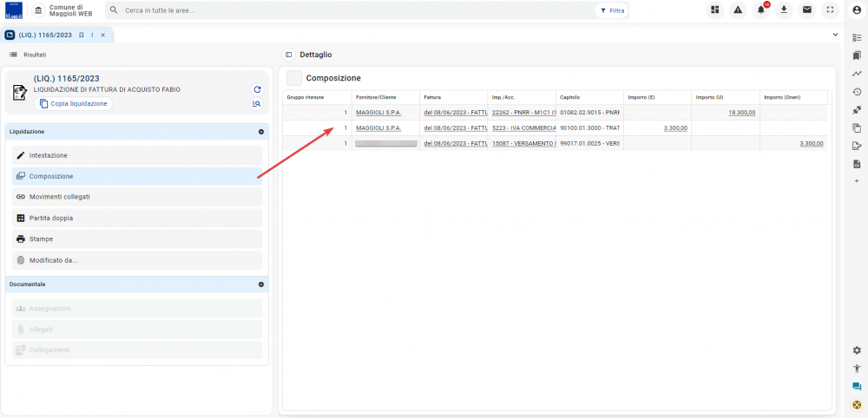The height and width of the screenshot is (418, 868).
Task: Click the Gruppo ritenute column header
Action: click(317, 97)
